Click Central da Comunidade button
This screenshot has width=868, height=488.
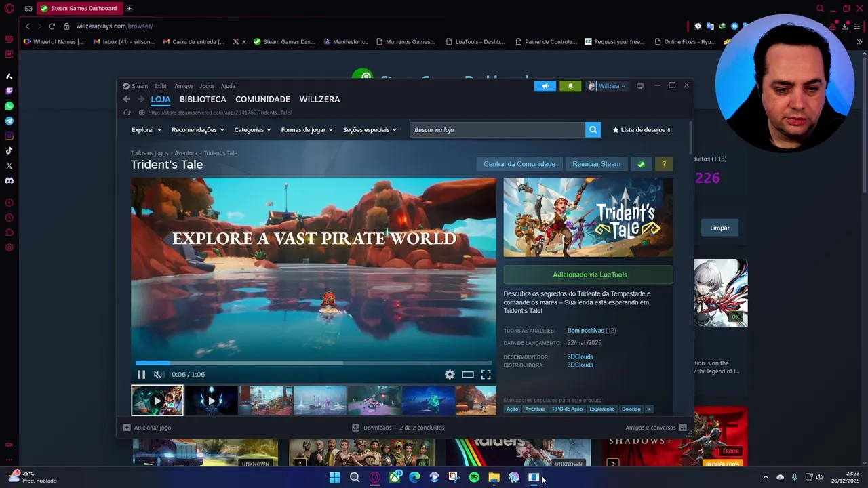(519, 164)
